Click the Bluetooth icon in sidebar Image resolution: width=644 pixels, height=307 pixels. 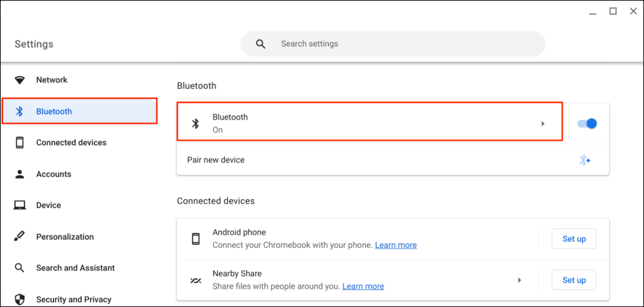click(19, 111)
